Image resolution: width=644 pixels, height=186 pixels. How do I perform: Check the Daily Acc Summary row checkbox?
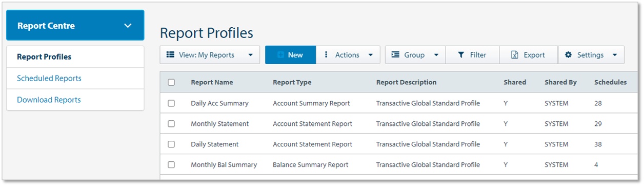pyautogui.click(x=171, y=103)
